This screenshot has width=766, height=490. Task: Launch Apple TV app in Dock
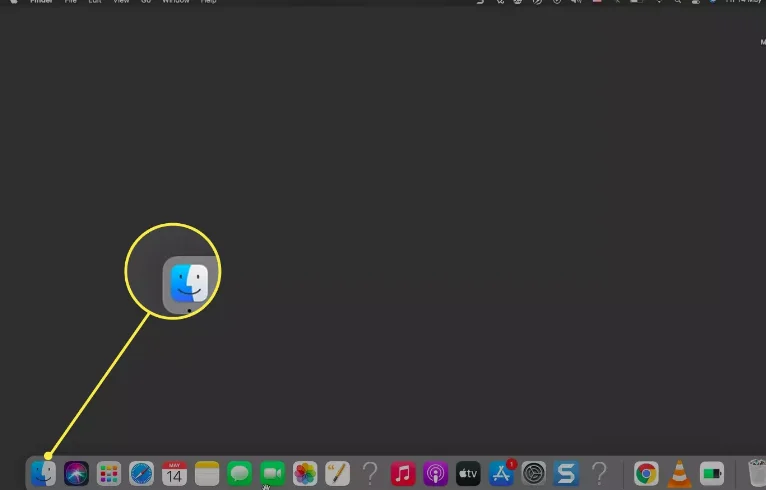click(468, 473)
